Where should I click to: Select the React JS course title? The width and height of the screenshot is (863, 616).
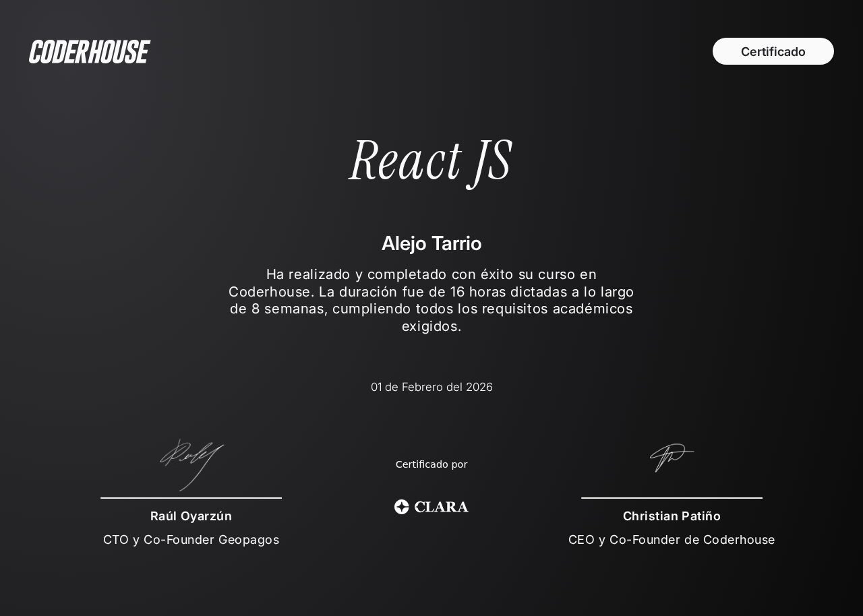click(431, 160)
